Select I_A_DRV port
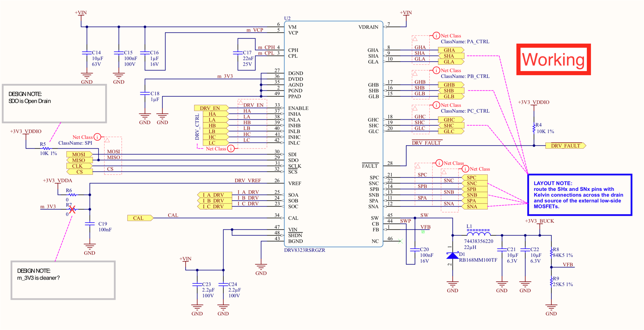The height and width of the screenshot is (330, 644). (214, 195)
